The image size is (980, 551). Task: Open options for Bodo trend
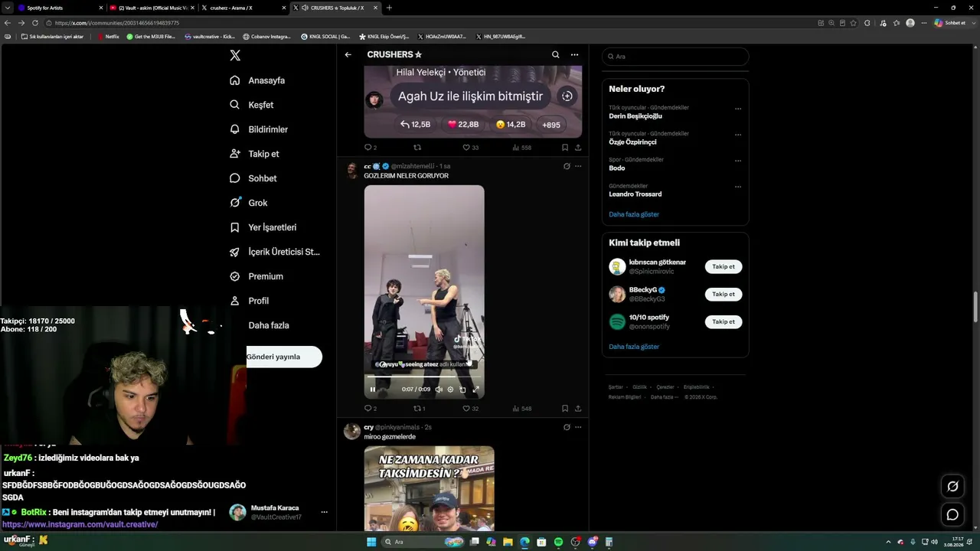pos(738,161)
